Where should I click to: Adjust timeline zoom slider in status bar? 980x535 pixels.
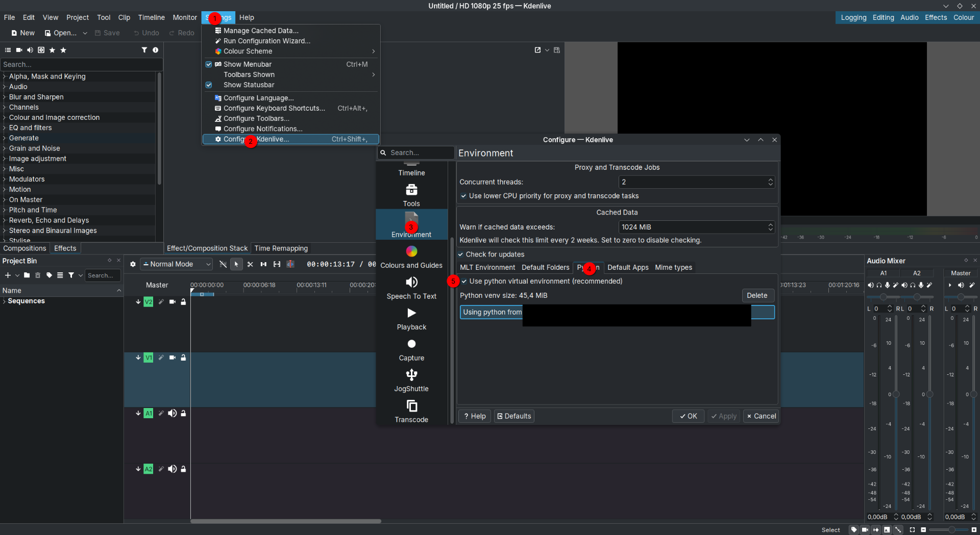pos(948,530)
